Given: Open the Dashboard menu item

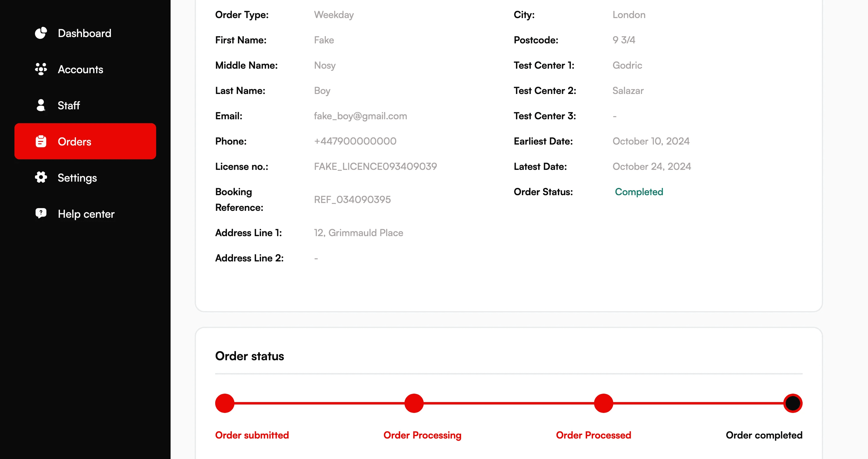Looking at the screenshot, I should [x=84, y=33].
